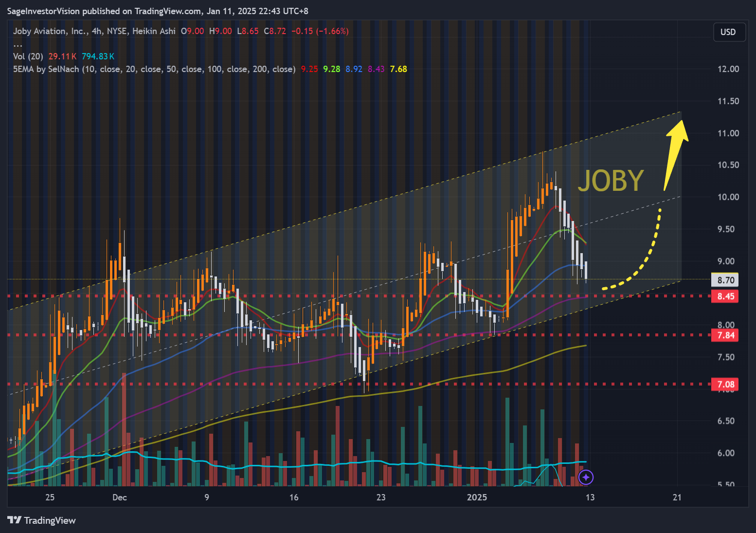
Task: Click the blue 8.92 EMA value
Action: 354,69
